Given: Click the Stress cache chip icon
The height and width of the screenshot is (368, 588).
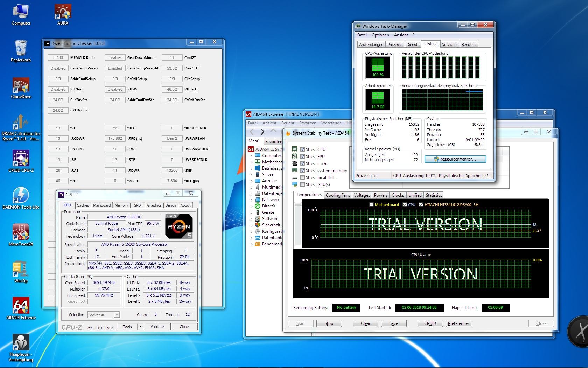Looking at the screenshot, I should tap(295, 163).
